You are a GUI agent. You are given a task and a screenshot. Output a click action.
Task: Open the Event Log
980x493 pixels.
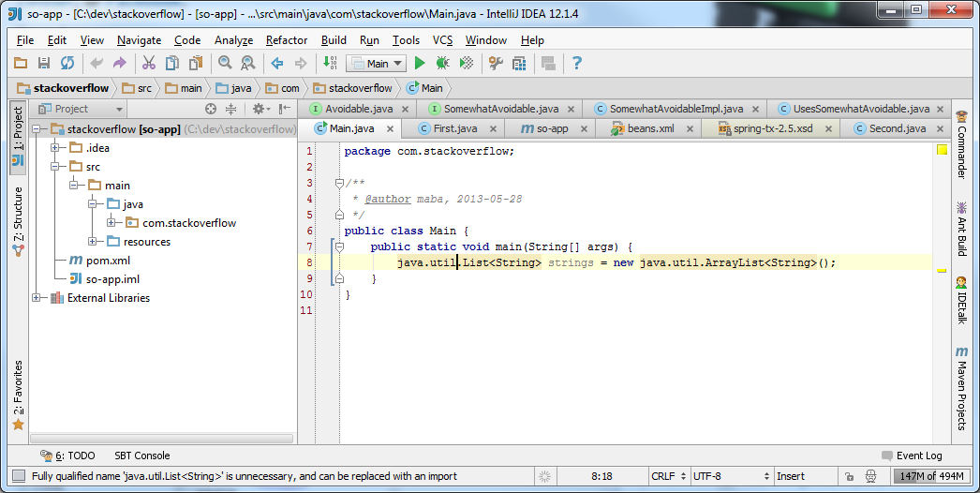(912, 456)
